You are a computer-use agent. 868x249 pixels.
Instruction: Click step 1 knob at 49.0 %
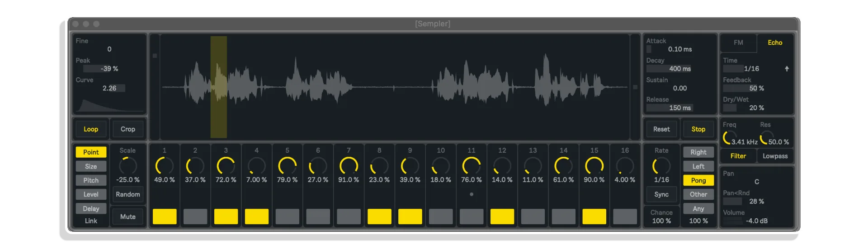(x=165, y=166)
